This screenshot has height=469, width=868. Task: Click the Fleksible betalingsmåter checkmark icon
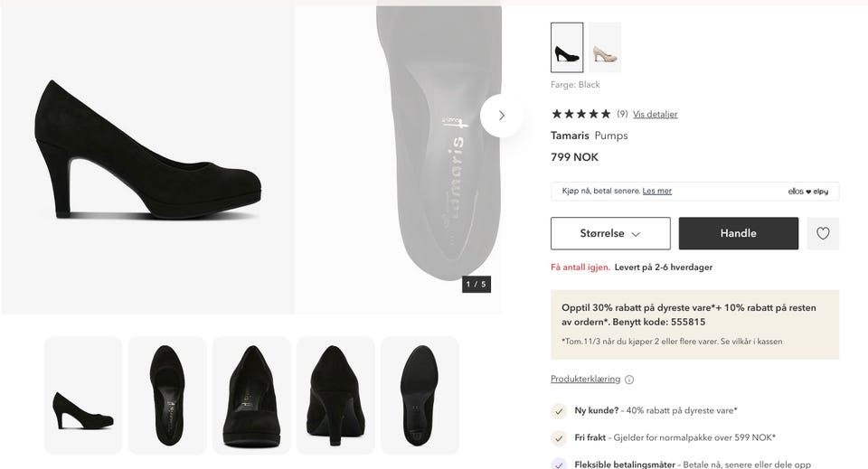(560, 464)
